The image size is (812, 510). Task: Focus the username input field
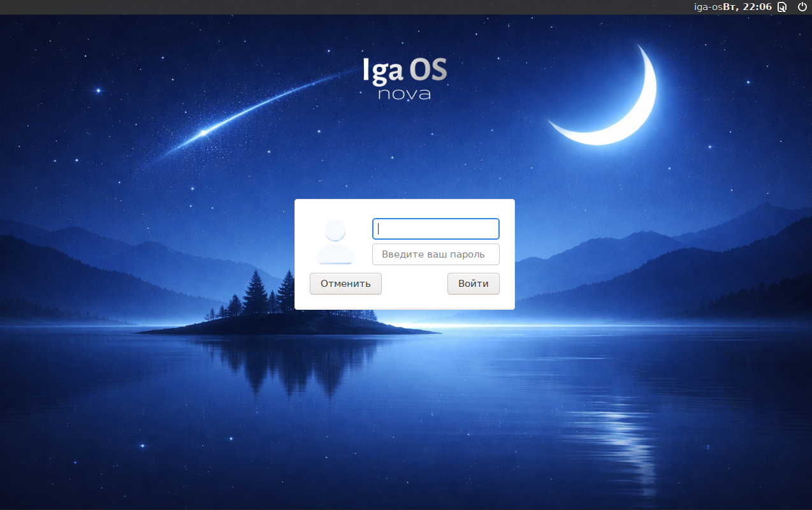[x=435, y=229]
